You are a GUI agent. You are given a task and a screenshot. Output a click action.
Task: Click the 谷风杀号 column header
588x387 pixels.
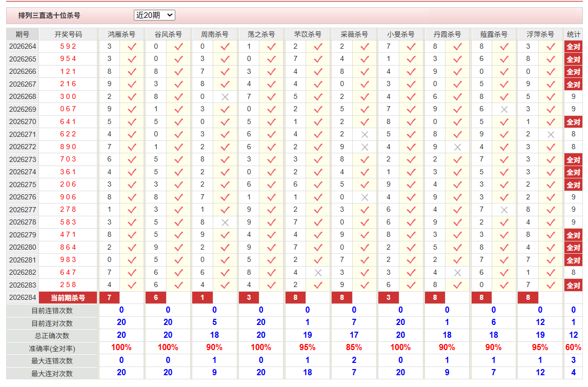[168, 34]
